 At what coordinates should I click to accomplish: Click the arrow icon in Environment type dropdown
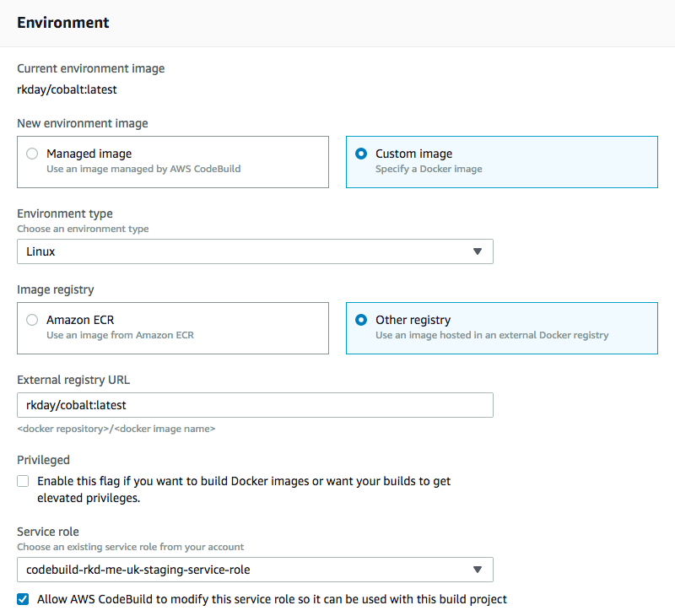click(x=477, y=251)
